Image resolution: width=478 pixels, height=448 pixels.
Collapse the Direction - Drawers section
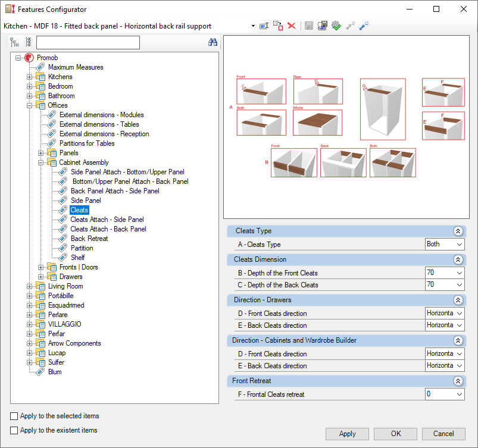pyautogui.click(x=458, y=300)
